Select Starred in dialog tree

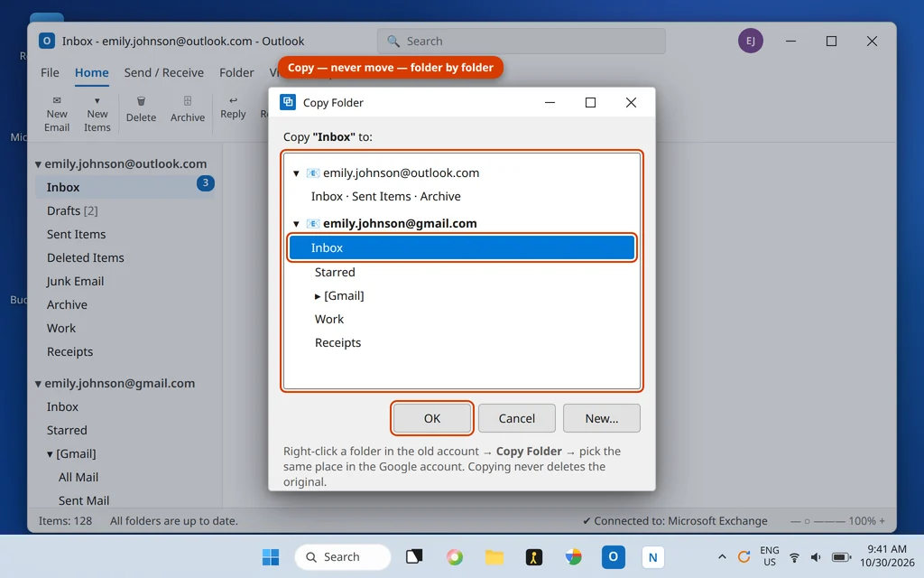[335, 272]
